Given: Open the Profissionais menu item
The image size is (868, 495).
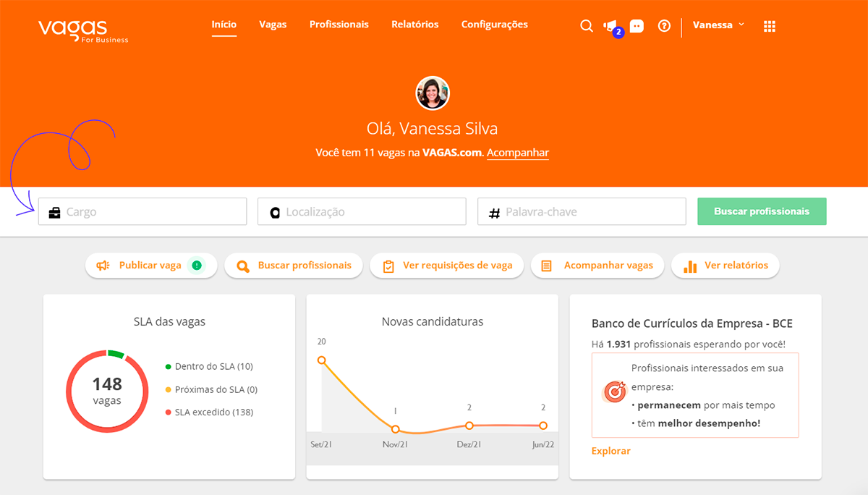Looking at the screenshot, I should point(339,25).
